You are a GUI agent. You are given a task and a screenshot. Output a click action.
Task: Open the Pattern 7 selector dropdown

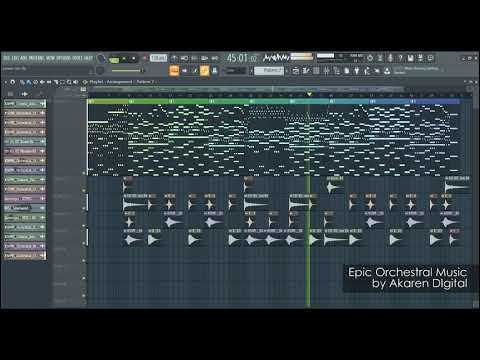(x=269, y=71)
